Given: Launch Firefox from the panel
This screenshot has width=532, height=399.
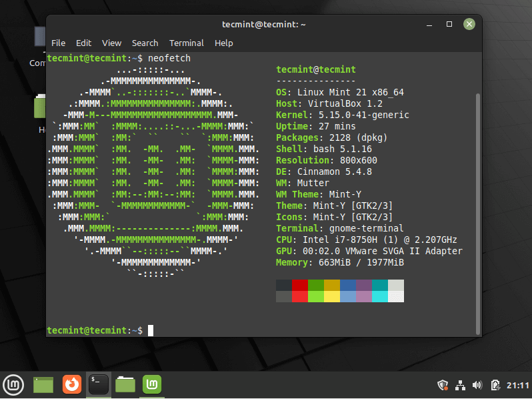Looking at the screenshot, I should pyautogui.click(x=71, y=384).
